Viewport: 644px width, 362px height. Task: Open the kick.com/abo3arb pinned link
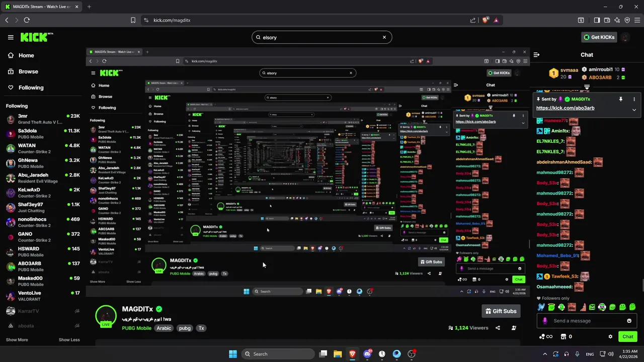(x=565, y=108)
